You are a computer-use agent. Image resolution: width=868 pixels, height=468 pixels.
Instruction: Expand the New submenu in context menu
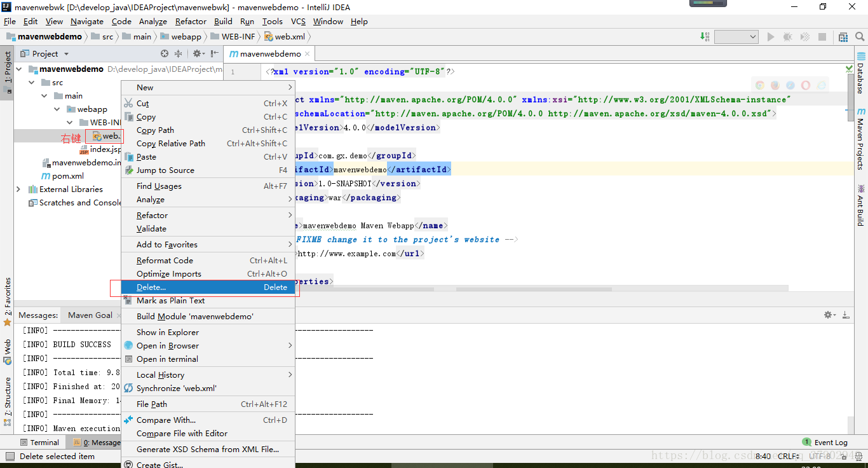[208, 87]
